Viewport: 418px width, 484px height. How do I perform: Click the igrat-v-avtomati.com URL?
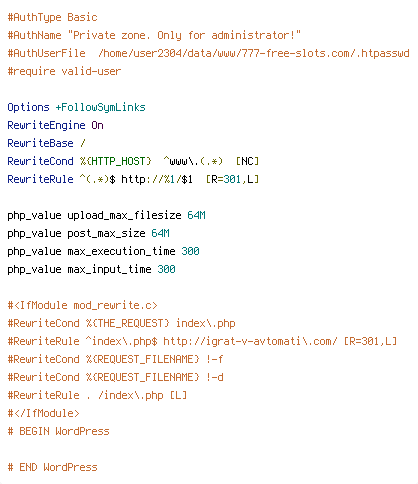250,341
